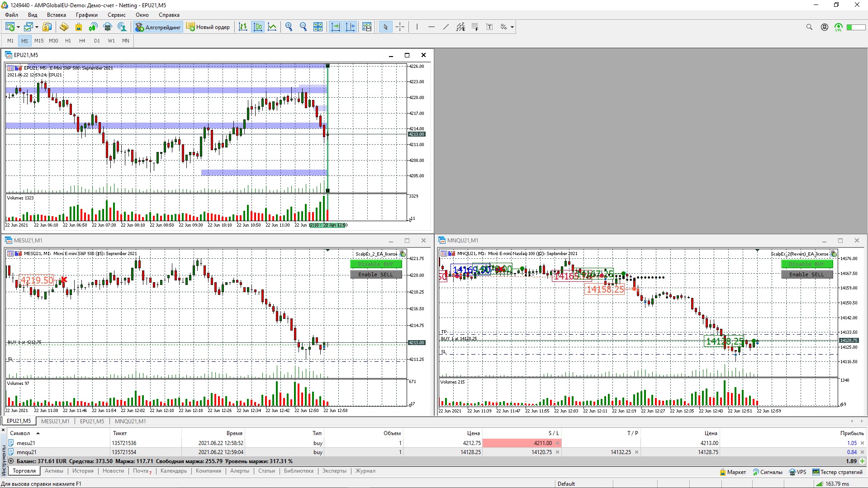Select the vertical line drawing tool
The height and width of the screenshot is (488, 868).
point(417,27)
